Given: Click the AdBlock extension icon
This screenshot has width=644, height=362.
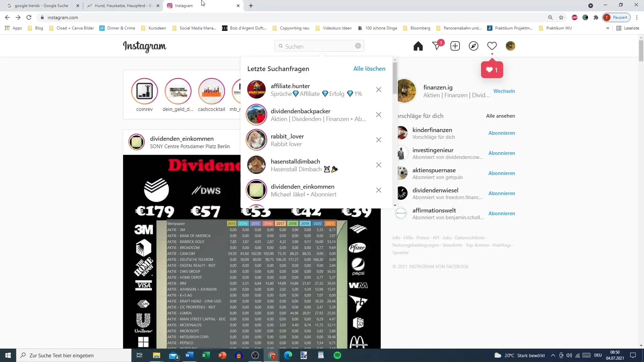Looking at the screenshot, I should (575, 17).
